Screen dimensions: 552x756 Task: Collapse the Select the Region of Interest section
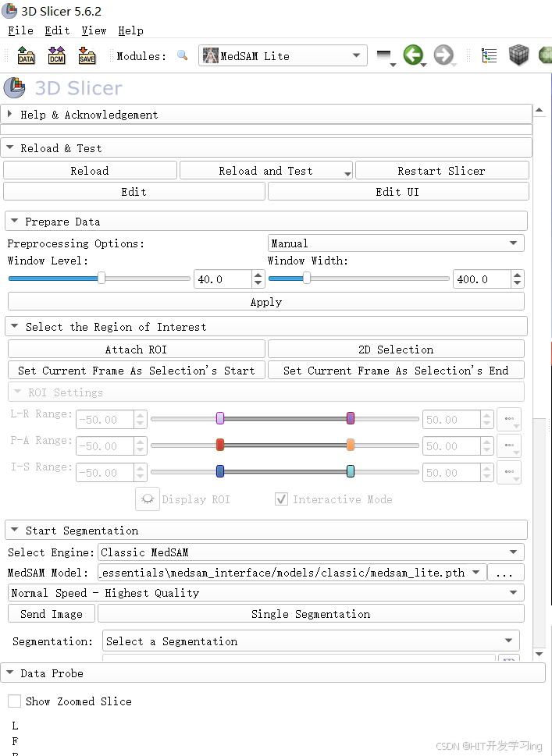266,327
